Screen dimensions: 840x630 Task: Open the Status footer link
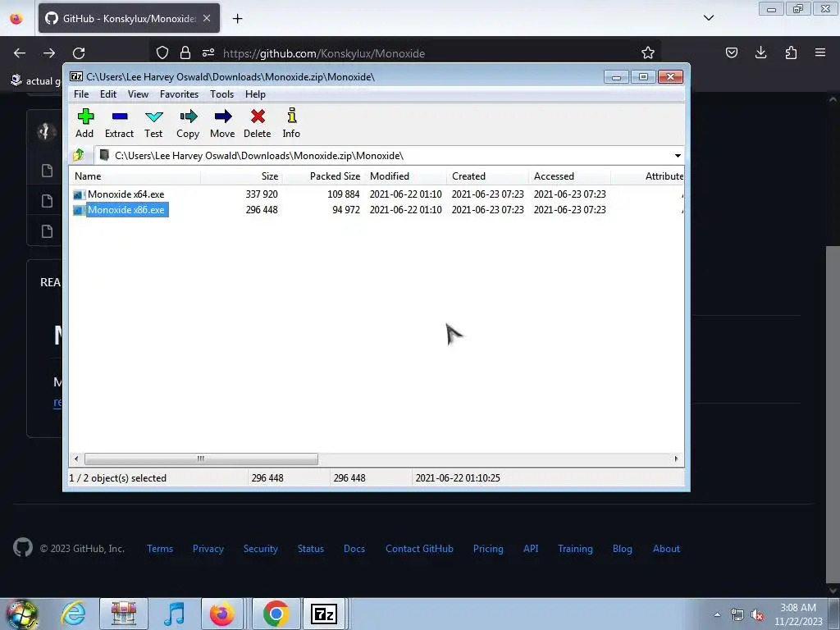pos(311,549)
